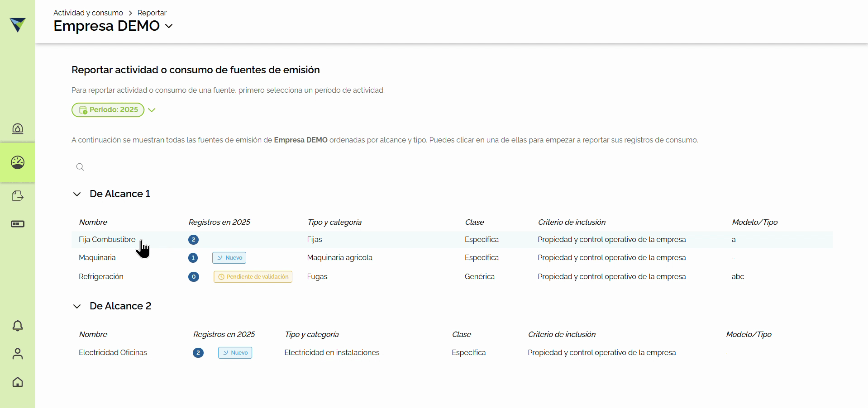Image resolution: width=868 pixels, height=408 pixels.
Task: Open the emissions dashboard sidebar icon
Action: point(18,129)
